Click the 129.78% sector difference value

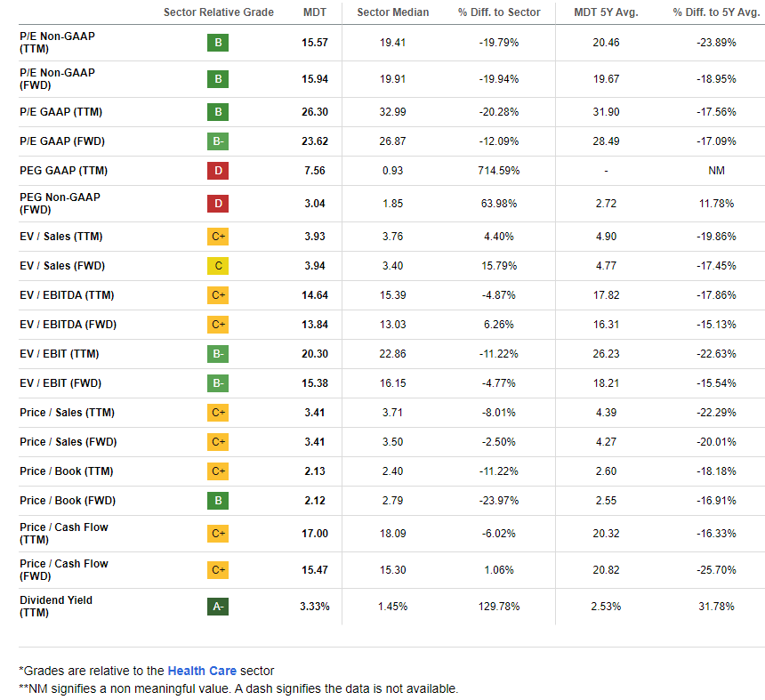coord(499,607)
